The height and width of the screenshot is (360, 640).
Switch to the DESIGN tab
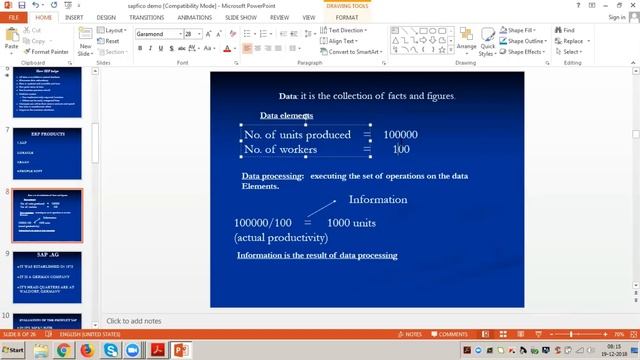click(x=106, y=18)
